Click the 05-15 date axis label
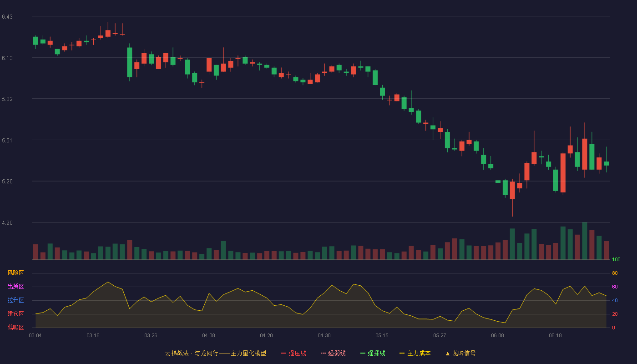The height and width of the screenshot is (364, 637). [x=382, y=335]
